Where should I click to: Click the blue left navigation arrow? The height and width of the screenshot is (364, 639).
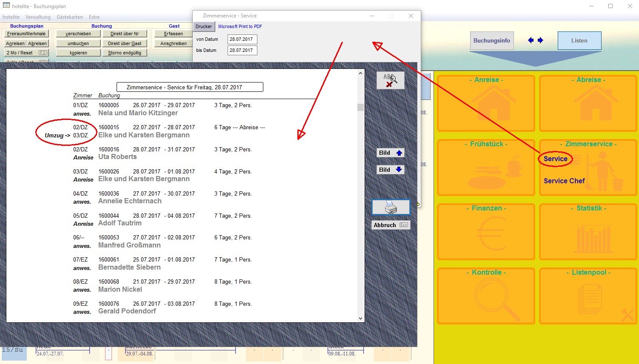click(x=531, y=40)
